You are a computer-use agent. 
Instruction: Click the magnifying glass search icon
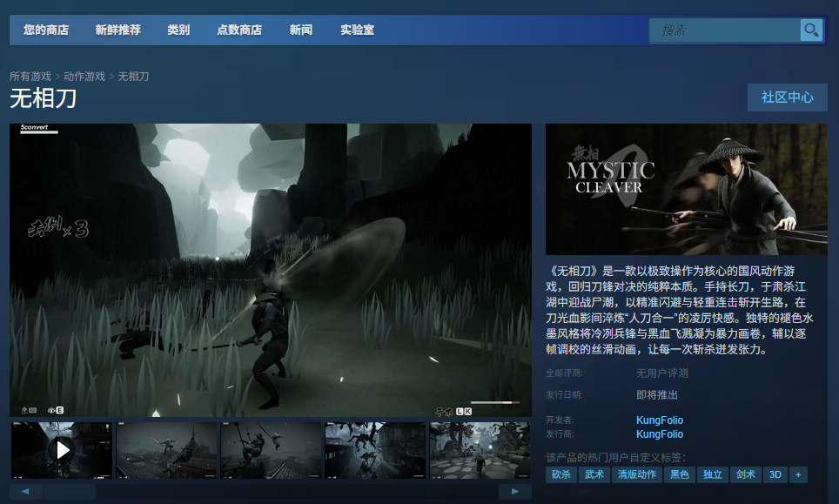[x=811, y=30]
